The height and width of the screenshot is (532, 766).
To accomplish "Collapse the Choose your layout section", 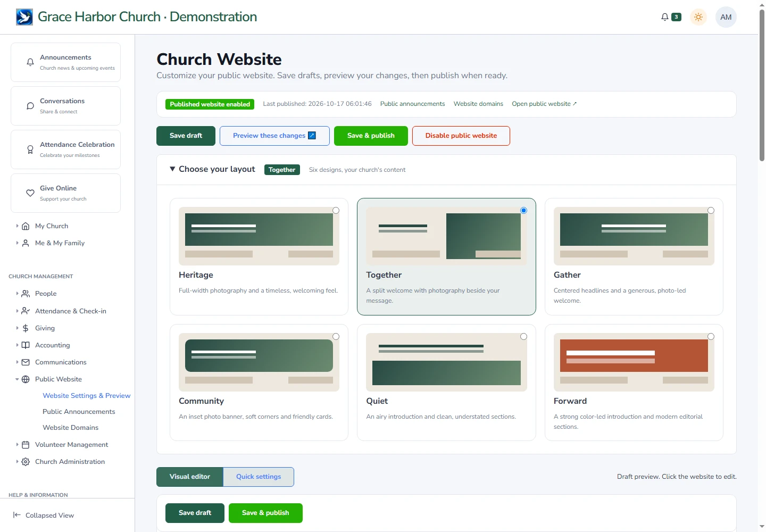I will tap(172, 169).
